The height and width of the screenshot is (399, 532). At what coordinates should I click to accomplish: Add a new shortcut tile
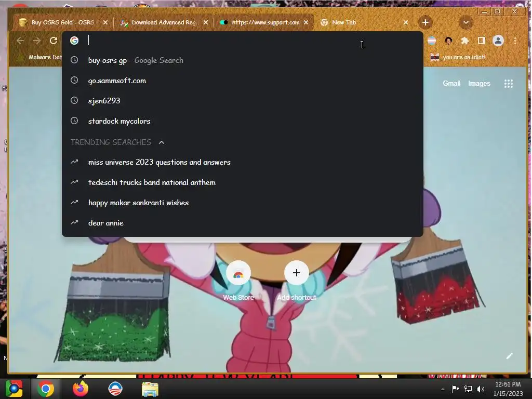(296, 281)
